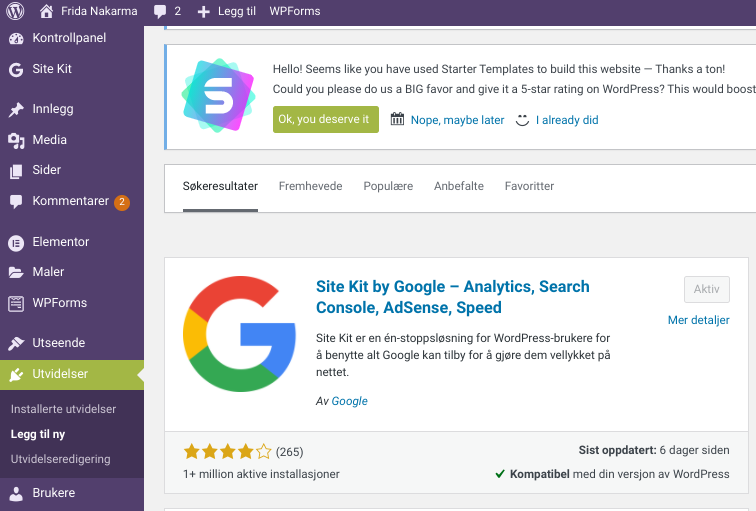Image resolution: width=756 pixels, height=511 pixels.
Task: Open Kontrollpanel dashboard icon
Action: pos(16,39)
